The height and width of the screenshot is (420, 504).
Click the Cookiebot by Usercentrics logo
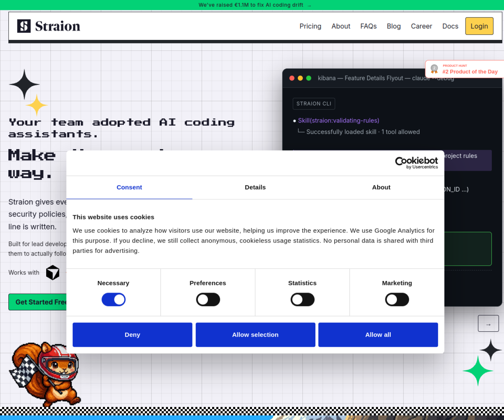416,163
